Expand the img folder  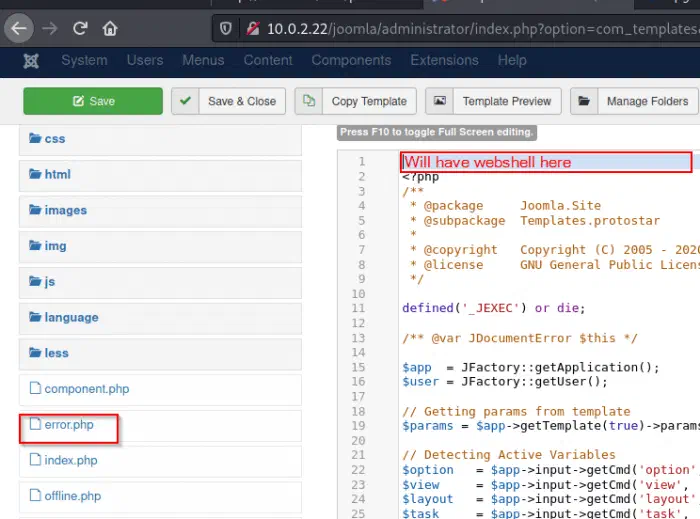tap(160, 247)
